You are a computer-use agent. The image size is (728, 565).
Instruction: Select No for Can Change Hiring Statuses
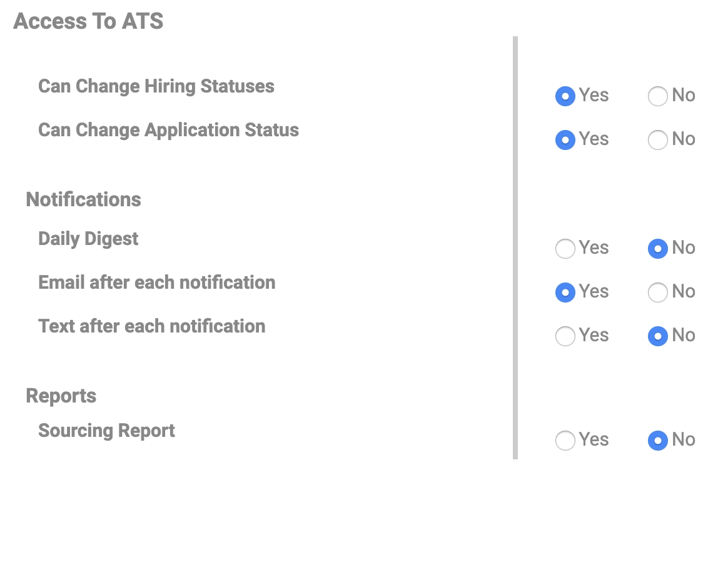click(658, 96)
